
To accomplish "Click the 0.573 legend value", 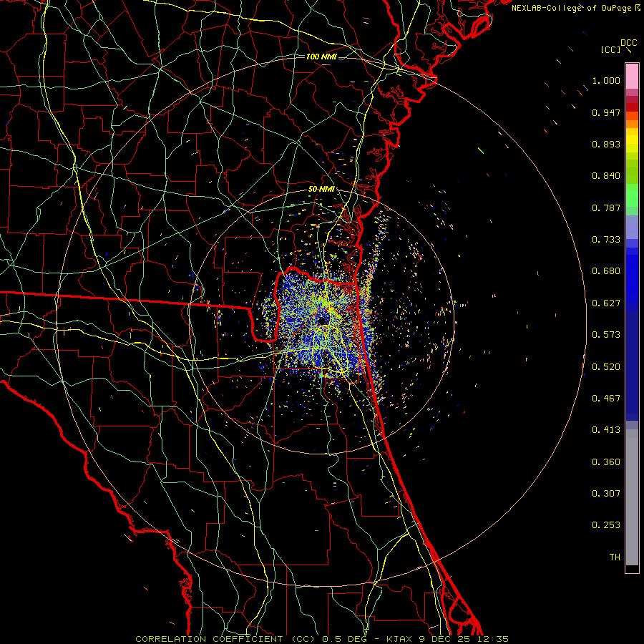I will (606, 335).
